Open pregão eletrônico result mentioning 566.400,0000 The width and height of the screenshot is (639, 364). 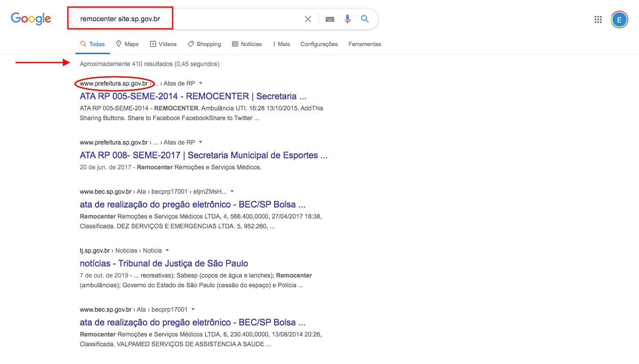click(x=193, y=204)
